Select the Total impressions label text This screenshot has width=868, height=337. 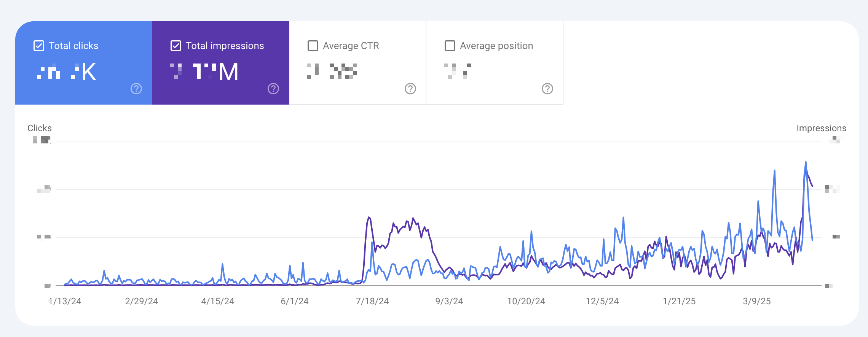coord(225,46)
